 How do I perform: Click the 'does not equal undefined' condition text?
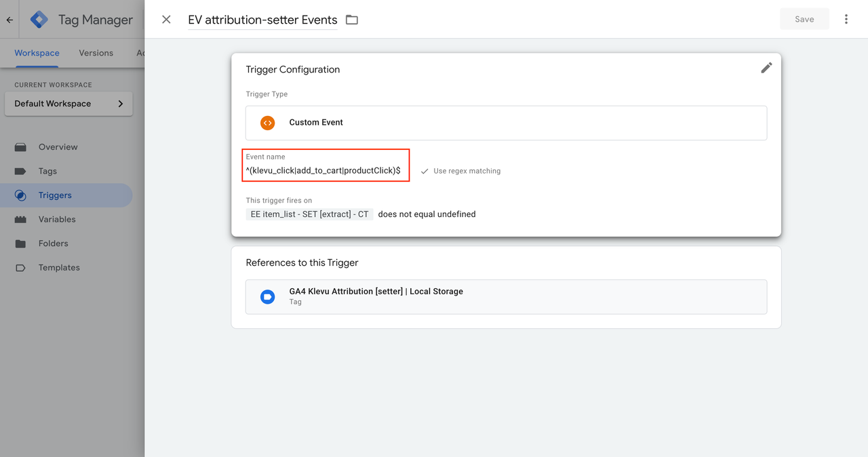pyautogui.click(x=427, y=214)
